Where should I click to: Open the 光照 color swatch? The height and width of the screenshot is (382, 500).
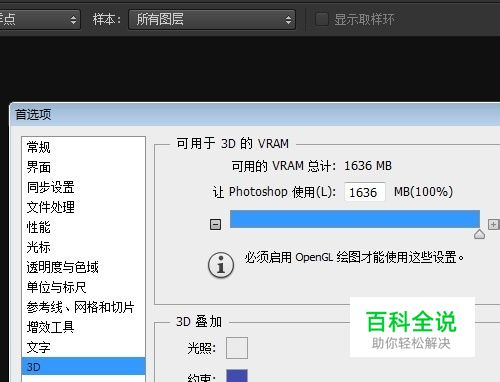click(x=237, y=348)
